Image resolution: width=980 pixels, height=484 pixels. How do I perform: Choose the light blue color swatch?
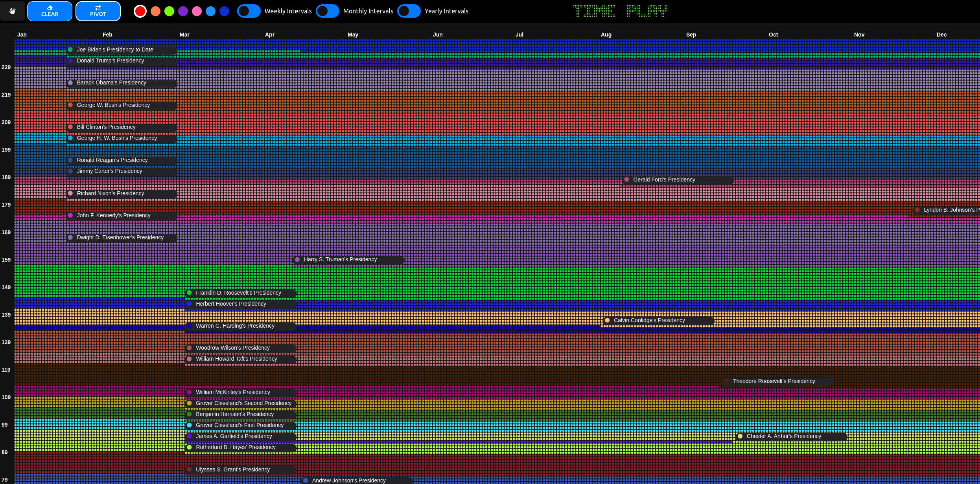pyautogui.click(x=210, y=11)
